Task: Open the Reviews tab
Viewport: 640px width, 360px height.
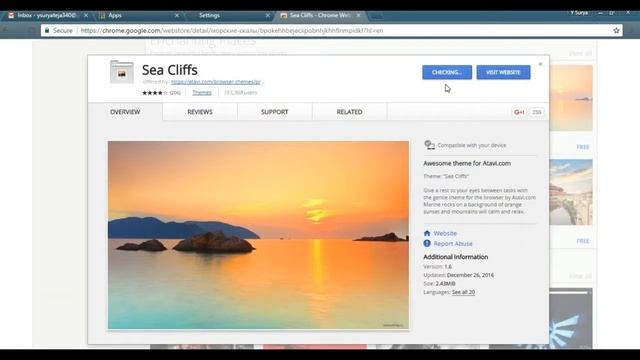Action: tap(200, 112)
